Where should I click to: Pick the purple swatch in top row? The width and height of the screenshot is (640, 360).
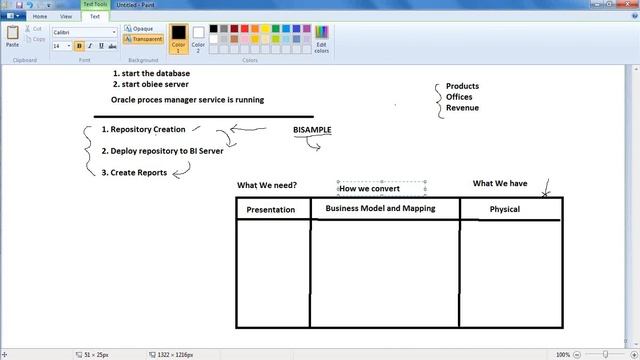307,29
